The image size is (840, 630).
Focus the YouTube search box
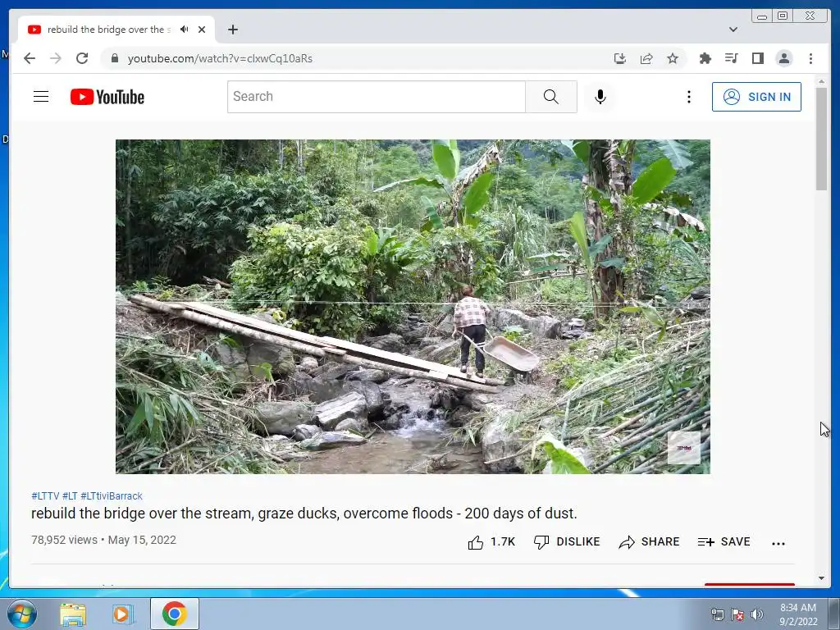click(376, 97)
